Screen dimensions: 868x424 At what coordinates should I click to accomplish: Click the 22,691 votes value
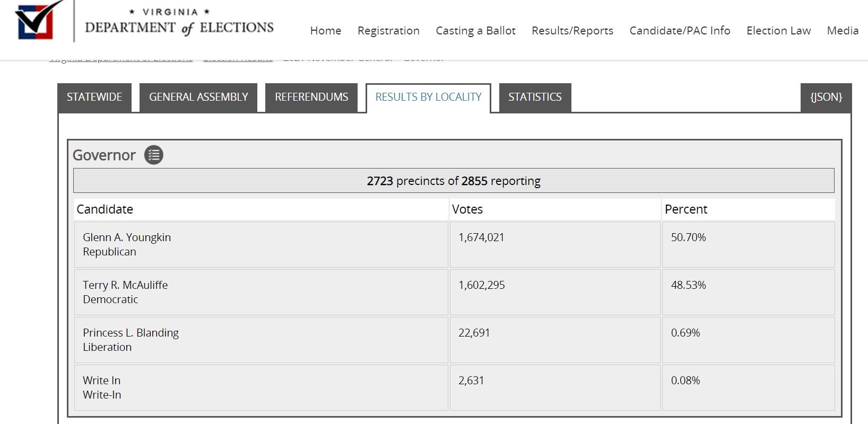tap(474, 333)
